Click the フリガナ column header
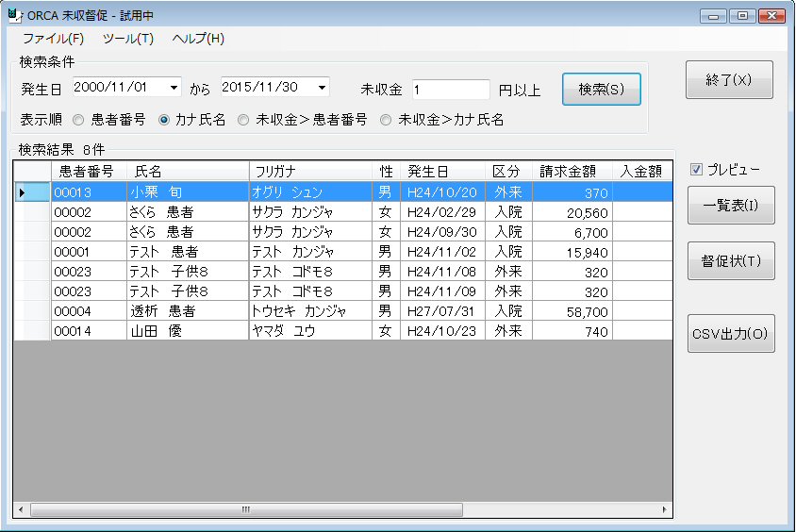The image size is (796, 532). (310, 171)
